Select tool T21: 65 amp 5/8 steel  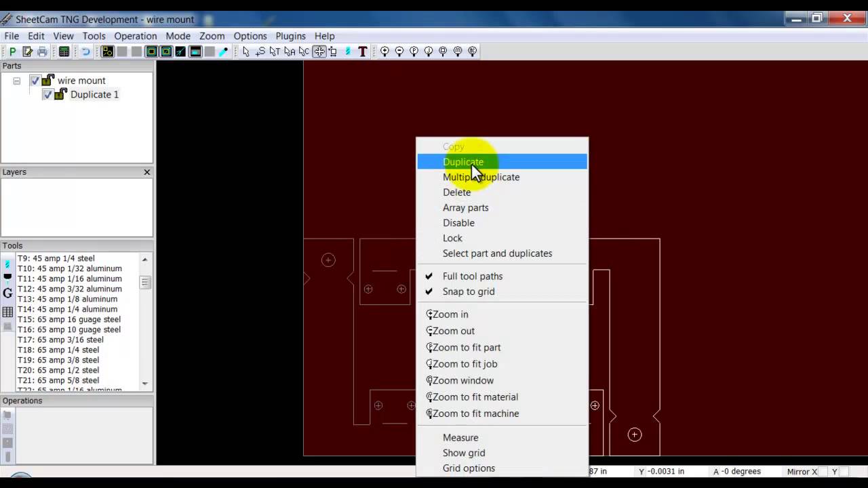tap(58, 380)
